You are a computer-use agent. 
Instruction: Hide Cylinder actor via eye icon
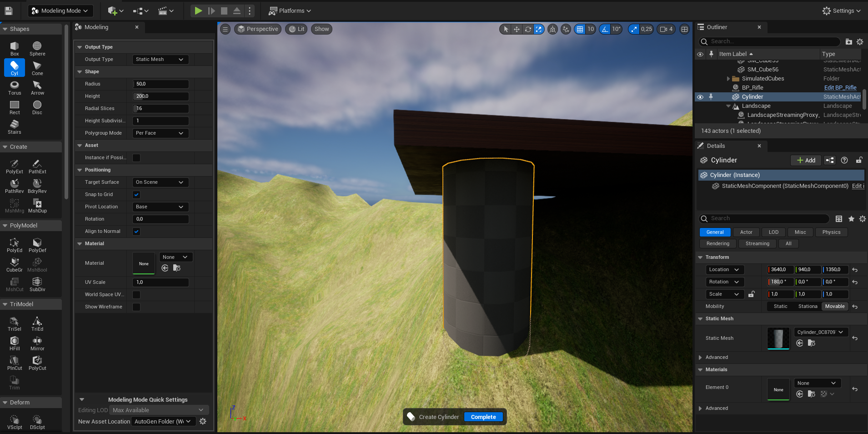700,97
